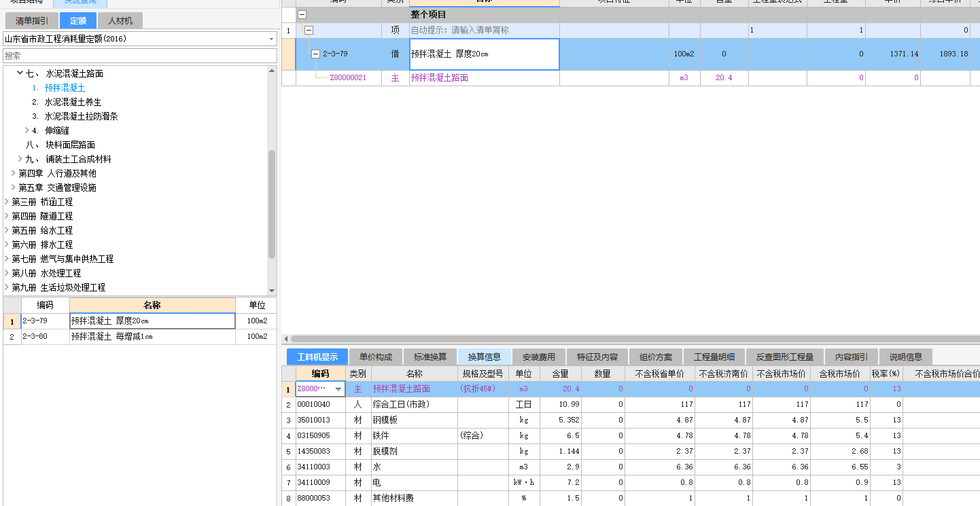The image size is (980, 506).
Task: Switch to the 定额 tab
Action: (x=77, y=20)
